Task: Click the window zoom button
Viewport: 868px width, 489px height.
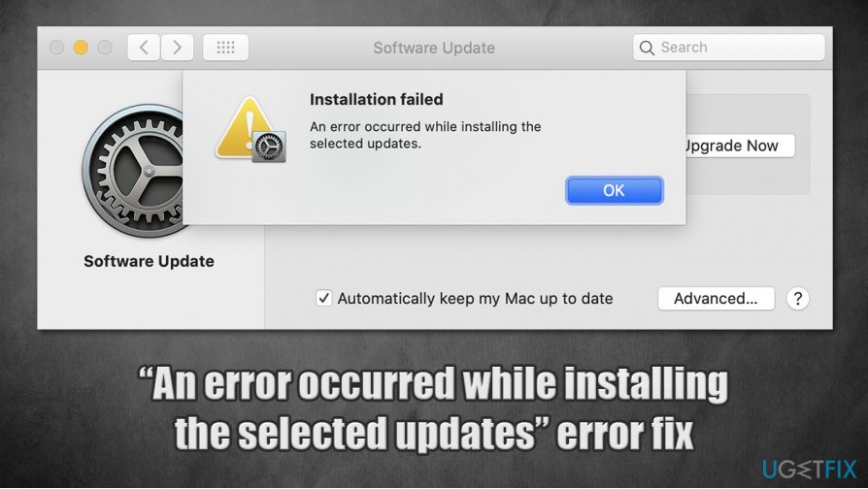Action: pyautogui.click(x=104, y=48)
